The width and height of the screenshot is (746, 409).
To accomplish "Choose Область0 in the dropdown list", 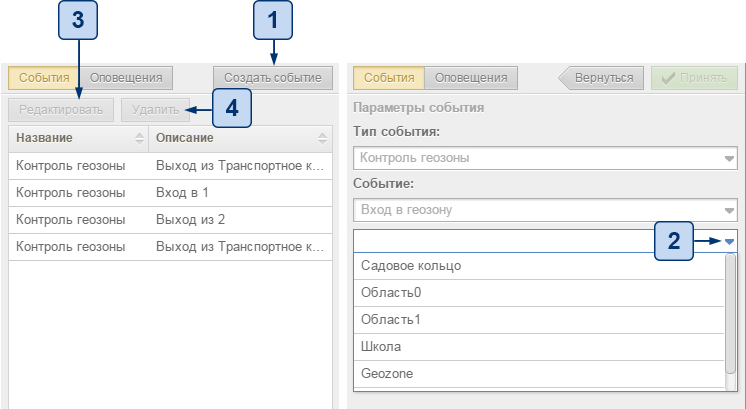I will 539,292.
